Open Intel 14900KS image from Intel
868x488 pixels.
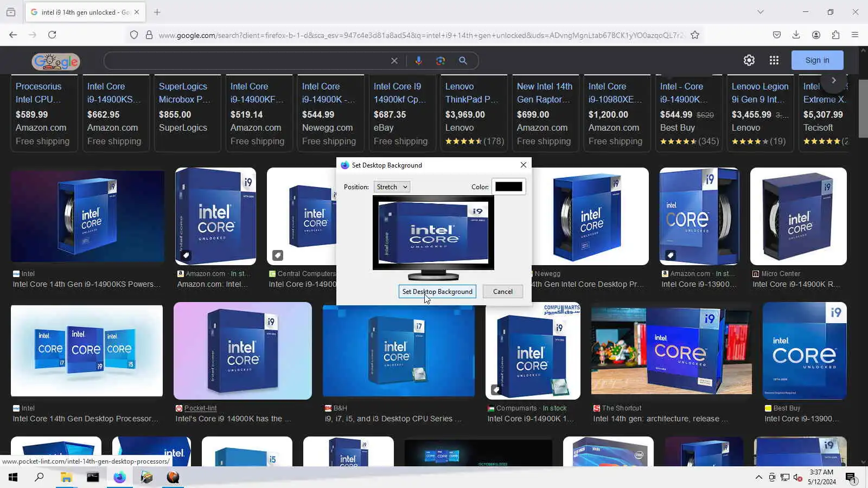87,216
